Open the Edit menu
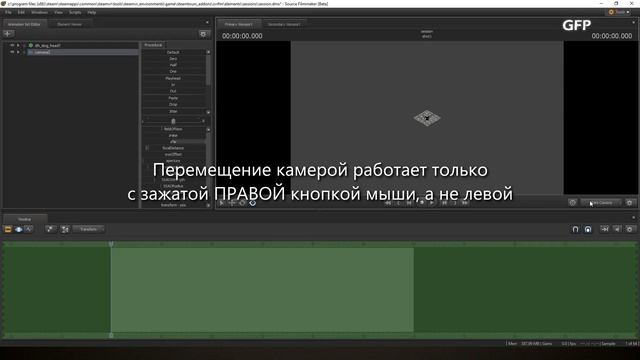The width and height of the screenshot is (640, 360). [x=21, y=12]
